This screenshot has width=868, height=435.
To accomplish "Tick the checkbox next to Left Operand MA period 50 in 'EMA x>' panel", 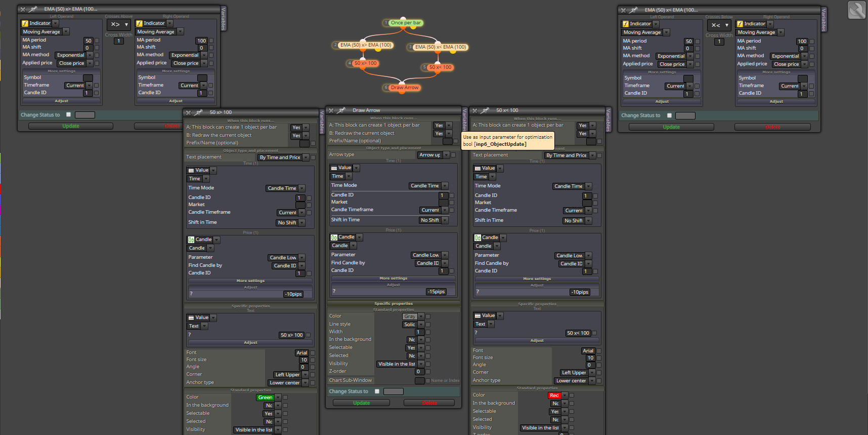I will [97, 41].
